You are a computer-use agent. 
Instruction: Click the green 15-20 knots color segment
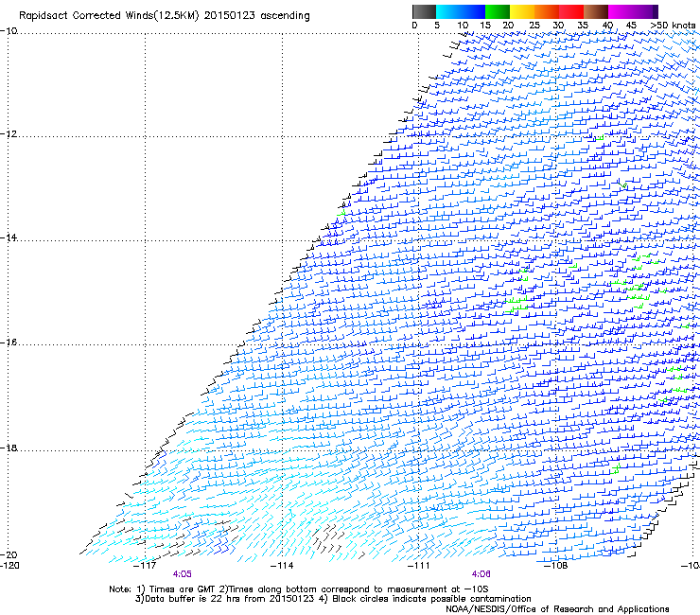498,11
